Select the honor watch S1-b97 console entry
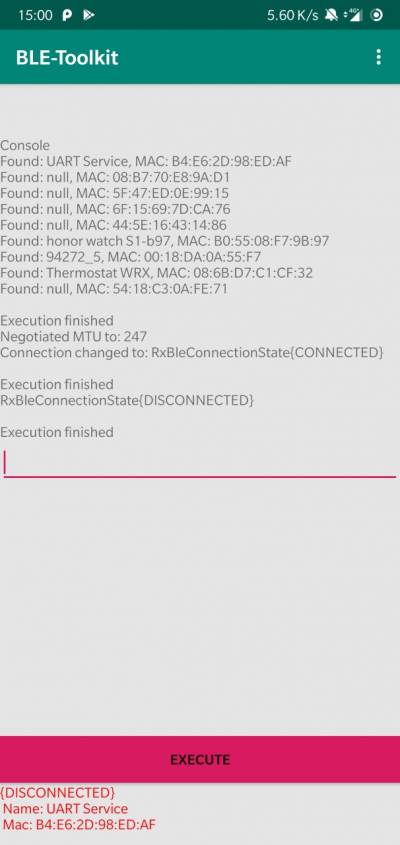The width and height of the screenshot is (400, 845). pos(164,241)
